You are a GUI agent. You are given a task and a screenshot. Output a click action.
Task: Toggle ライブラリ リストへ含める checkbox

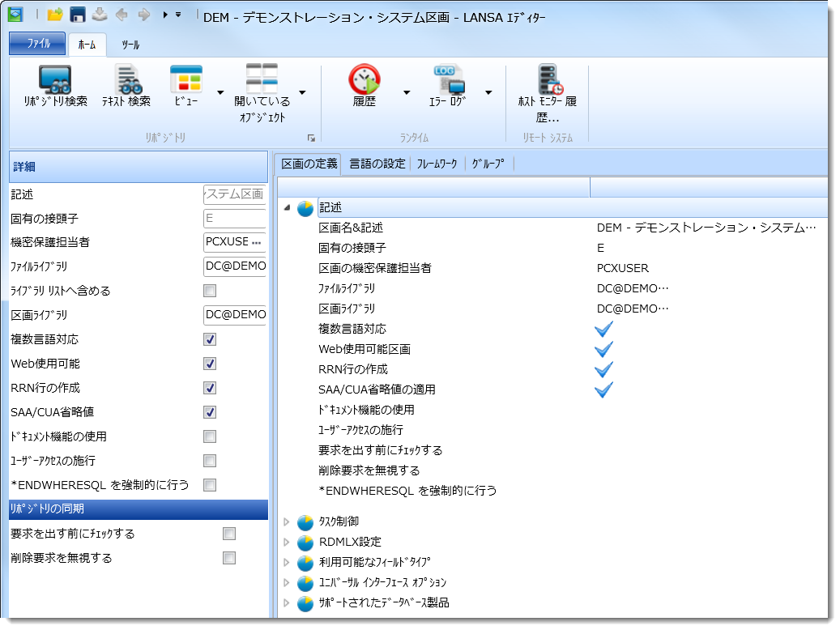pyautogui.click(x=210, y=291)
